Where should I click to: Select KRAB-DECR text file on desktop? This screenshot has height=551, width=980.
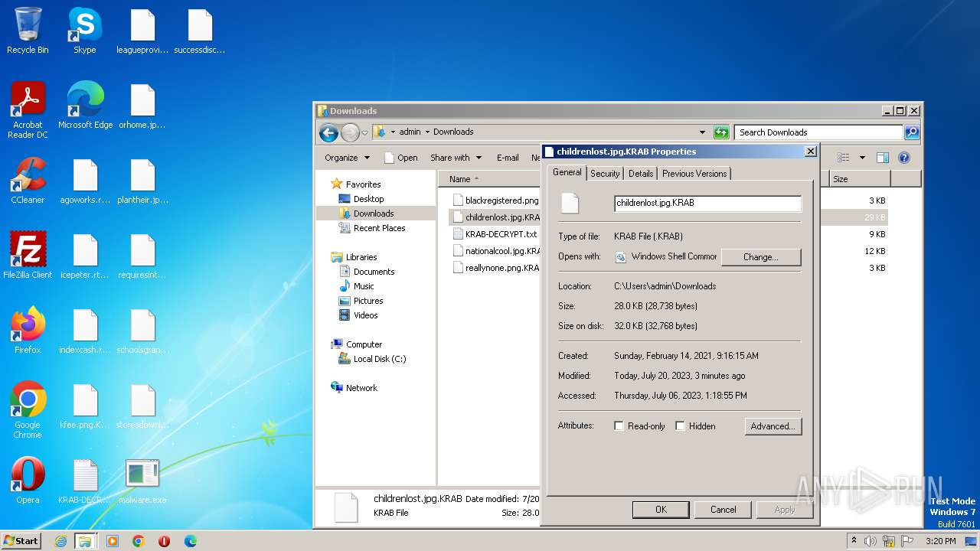(85, 481)
